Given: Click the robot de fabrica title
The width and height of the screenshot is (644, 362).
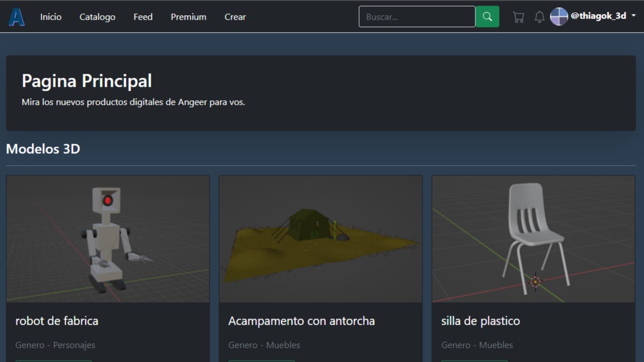Looking at the screenshot, I should point(56,321).
